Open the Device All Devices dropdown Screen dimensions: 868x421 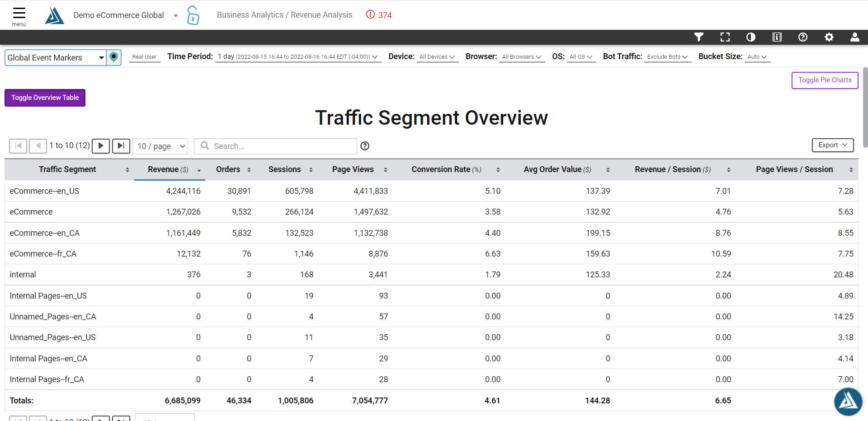point(437,57)
